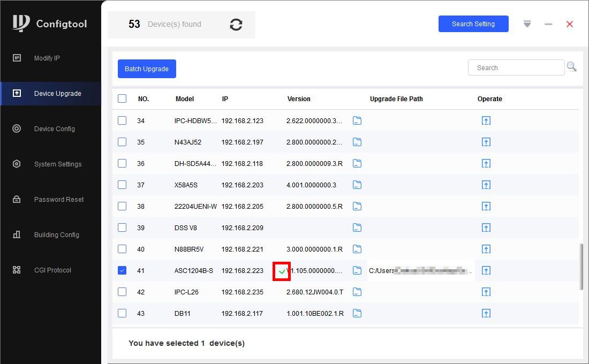Viewport: 589px width, 364px height.
Task: Click the Search Setting button
Action: [473, 24]
